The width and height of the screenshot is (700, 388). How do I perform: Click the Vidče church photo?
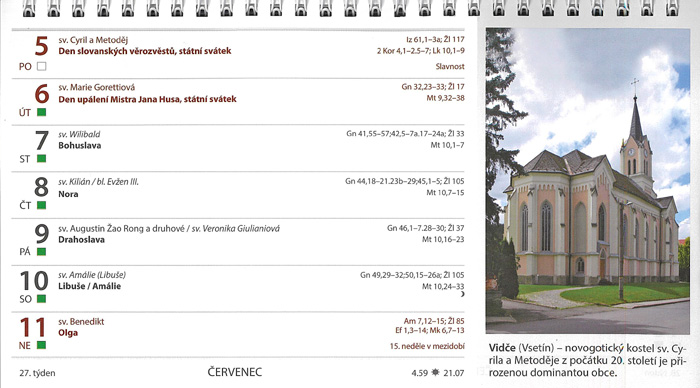[x=588, y=181]
